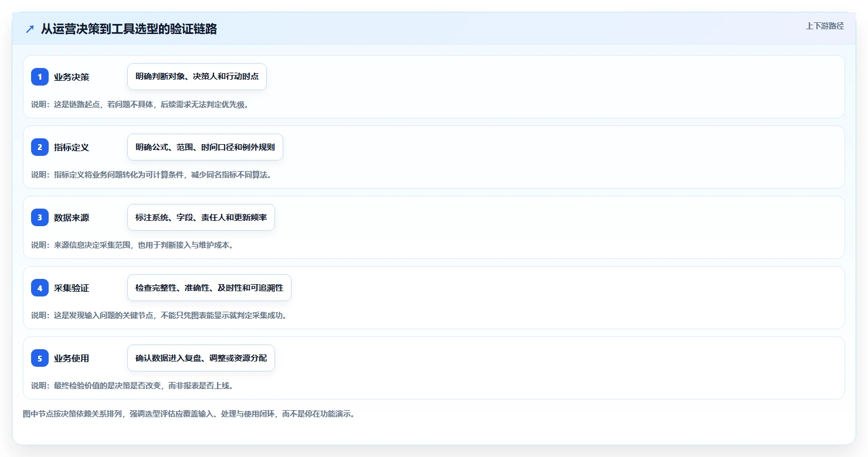The image size is (868, 457).
Task: Click the step 4 number badge
Action: coord(40,288)
